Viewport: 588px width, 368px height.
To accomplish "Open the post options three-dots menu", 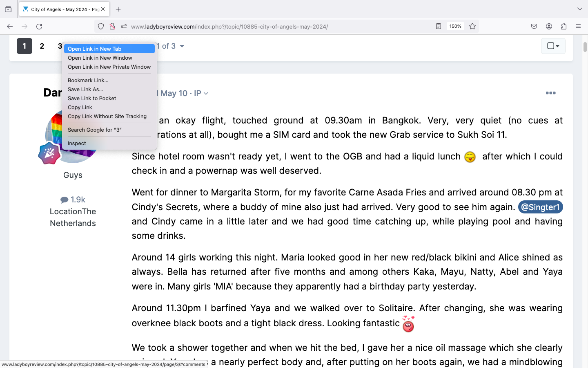I will tap(550, 93).
